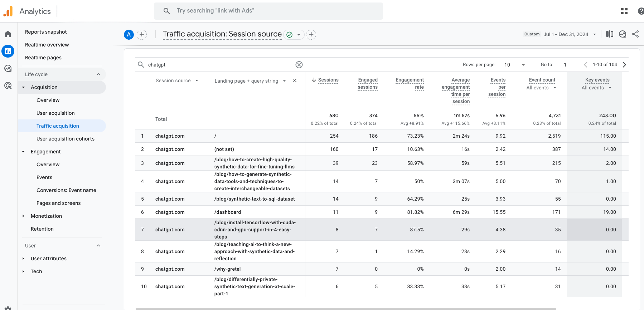The width and height of the screenshot is (644, 310).
Task: Open the Session source dimension dropdown
Action: [177, 81]
